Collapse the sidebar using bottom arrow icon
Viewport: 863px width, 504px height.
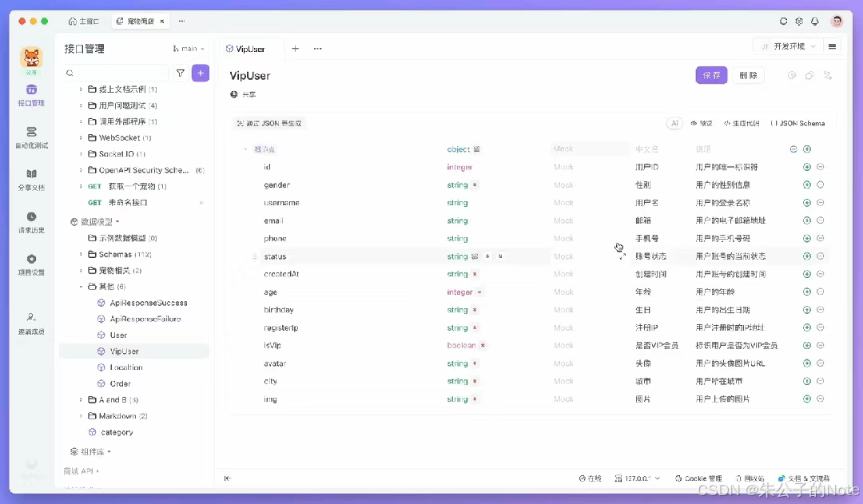(x=227, y=478)
